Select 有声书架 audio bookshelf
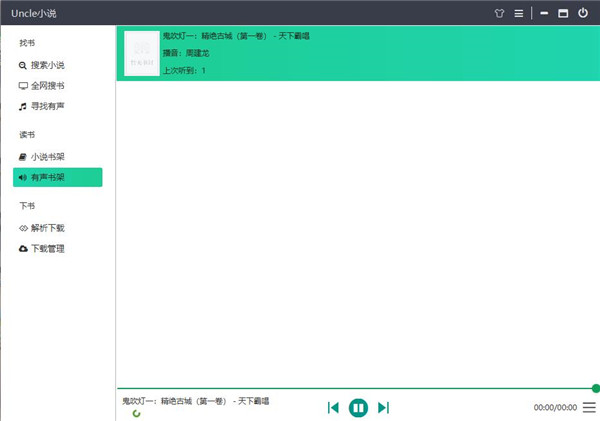 click(x=57, y=177)
